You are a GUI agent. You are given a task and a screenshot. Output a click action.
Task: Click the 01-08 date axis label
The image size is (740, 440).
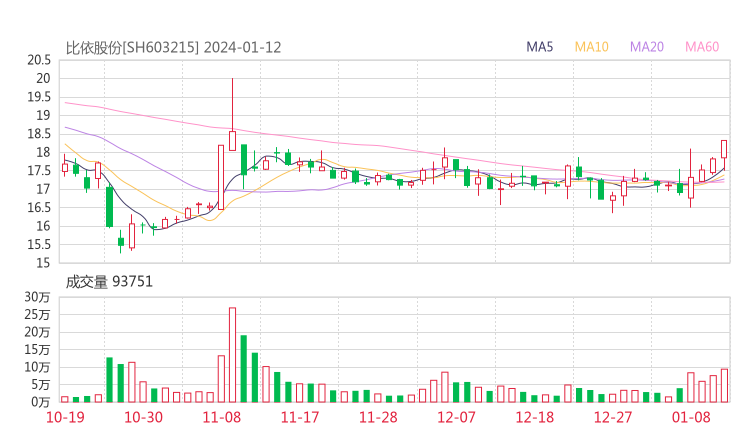pos(691,417)
